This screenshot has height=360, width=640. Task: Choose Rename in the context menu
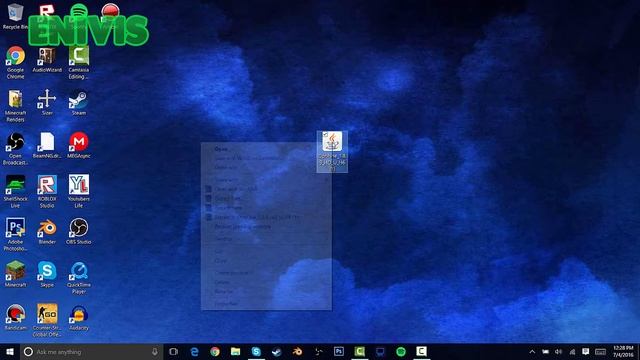click(223, 291)
